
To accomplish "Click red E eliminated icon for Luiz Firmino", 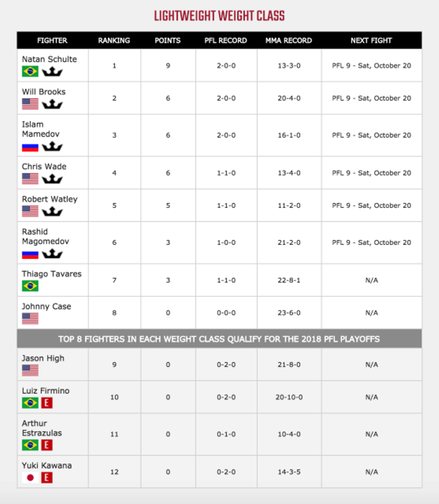I will (x=47, y=403).
